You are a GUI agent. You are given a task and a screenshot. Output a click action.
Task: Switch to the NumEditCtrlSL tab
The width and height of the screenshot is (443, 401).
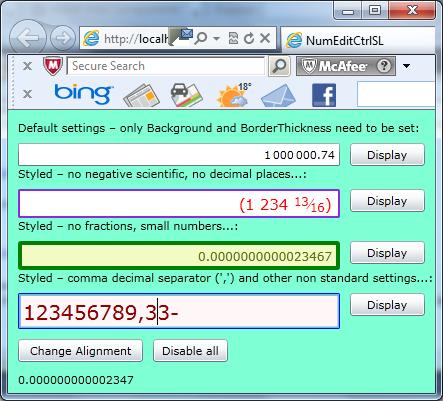coord(358,40)
